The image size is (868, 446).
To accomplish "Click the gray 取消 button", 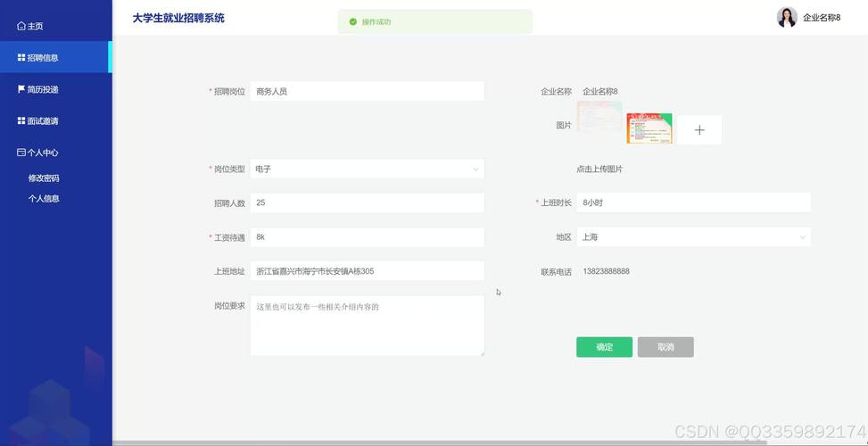I will click(x=665, y=347).
